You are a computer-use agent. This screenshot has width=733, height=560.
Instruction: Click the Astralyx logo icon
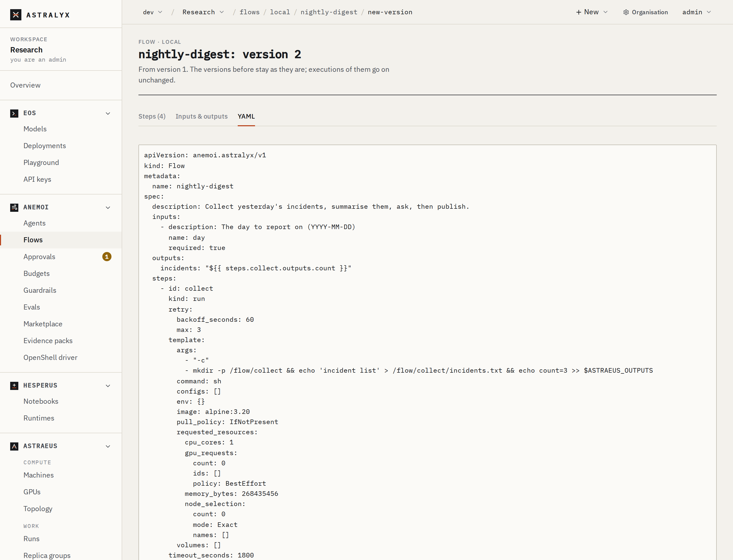(x=16, y=15)
